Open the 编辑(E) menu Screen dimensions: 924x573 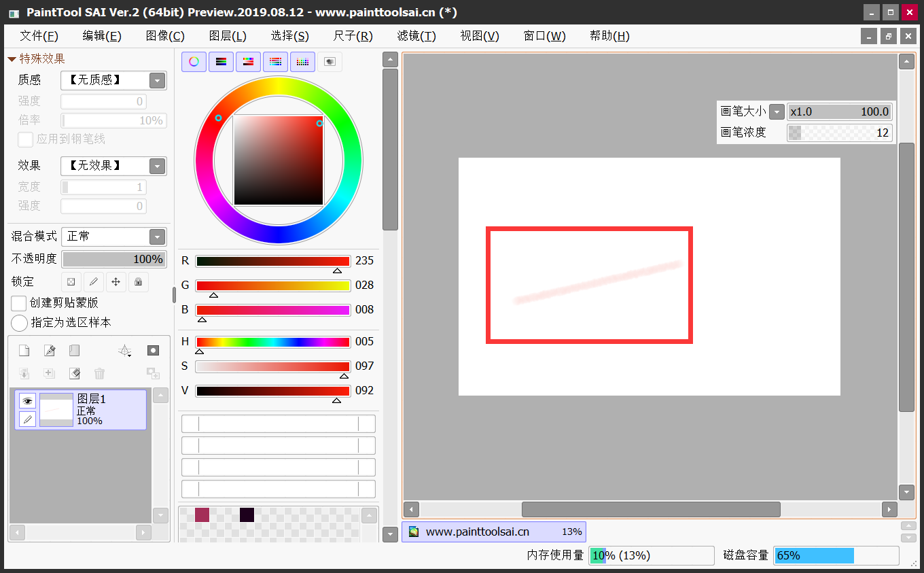[x=102, y=36]
